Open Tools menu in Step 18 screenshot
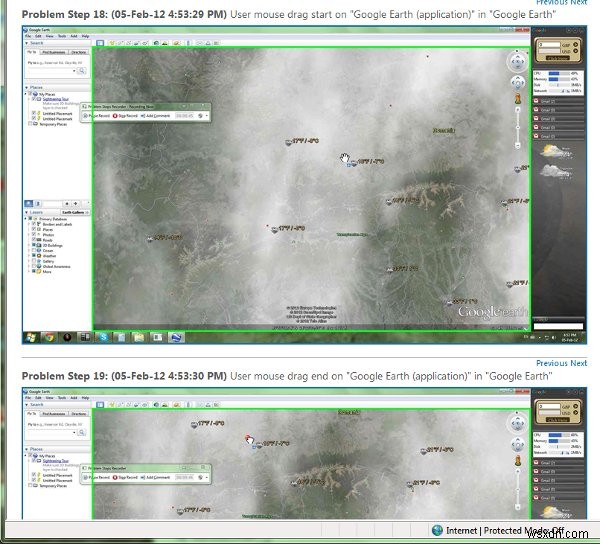This screenshot has width=600, height=544. coord(62,36)
